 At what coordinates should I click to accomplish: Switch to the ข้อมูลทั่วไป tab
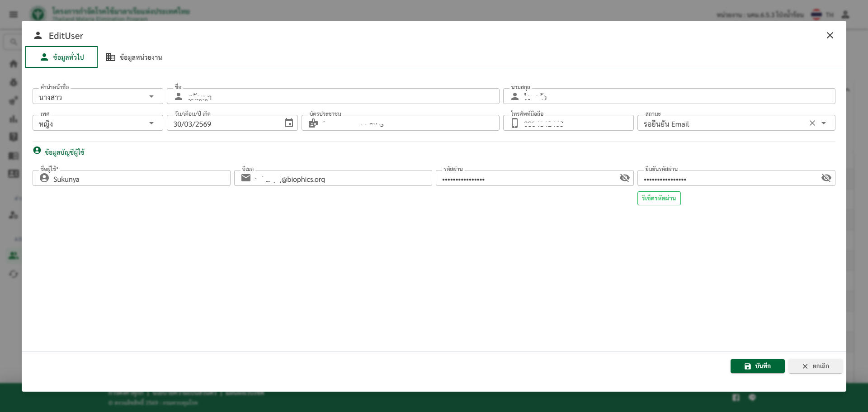61,57
